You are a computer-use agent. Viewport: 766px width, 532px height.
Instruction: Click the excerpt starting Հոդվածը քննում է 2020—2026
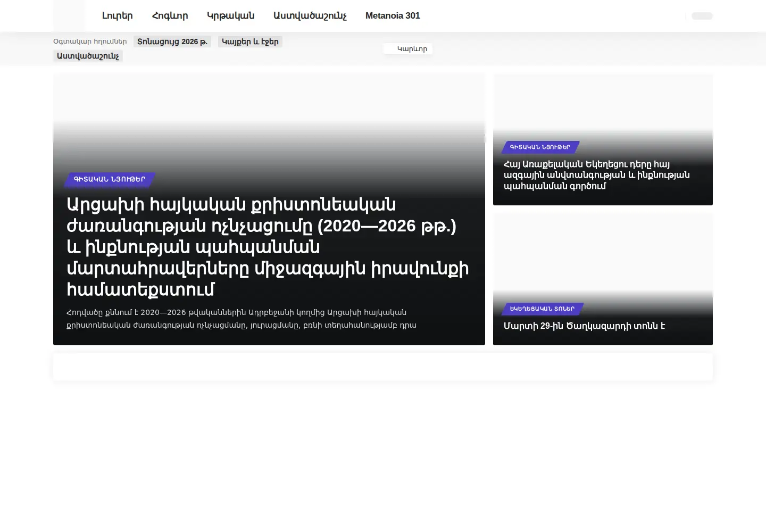tap(242, 319)
